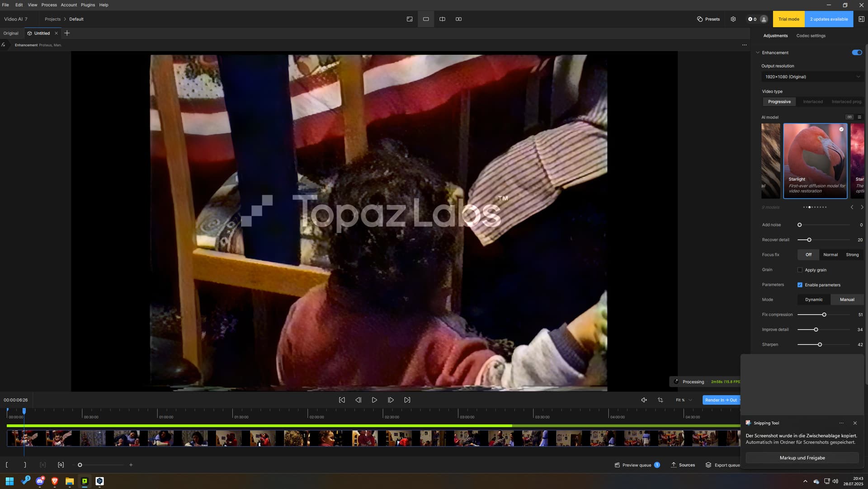Set Focus fix to Strong

tap(852, 255)
